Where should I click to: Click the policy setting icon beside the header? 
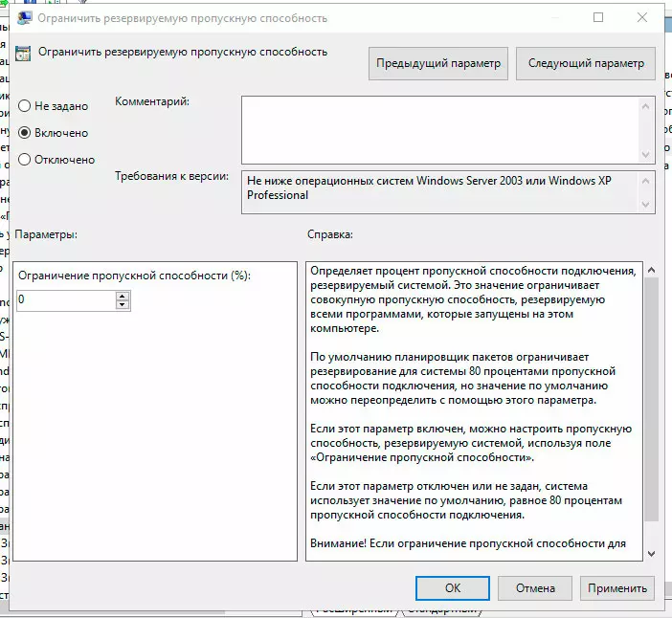tap(25, 53)
